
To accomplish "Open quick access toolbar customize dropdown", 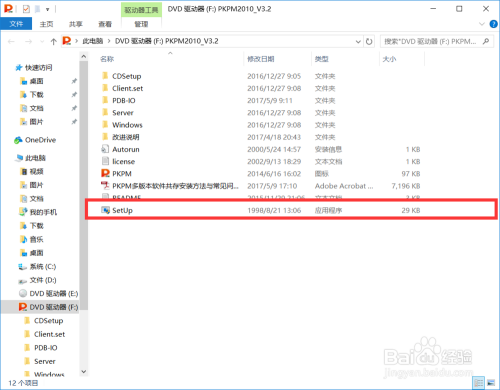I will coord(48,9).
